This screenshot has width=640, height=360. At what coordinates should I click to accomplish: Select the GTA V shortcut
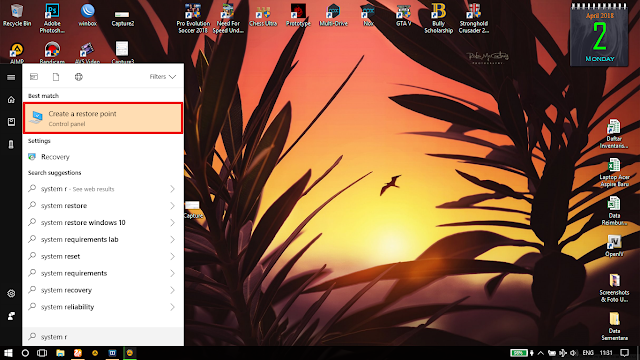(x=404, y=15)
